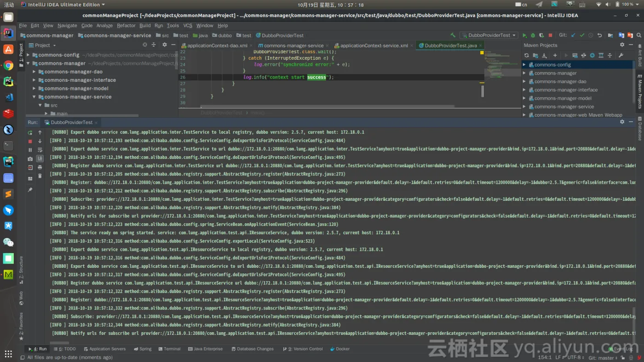Open TODO tool window button
Viewport: 644px width, 362px height.
tap(64, 349)
